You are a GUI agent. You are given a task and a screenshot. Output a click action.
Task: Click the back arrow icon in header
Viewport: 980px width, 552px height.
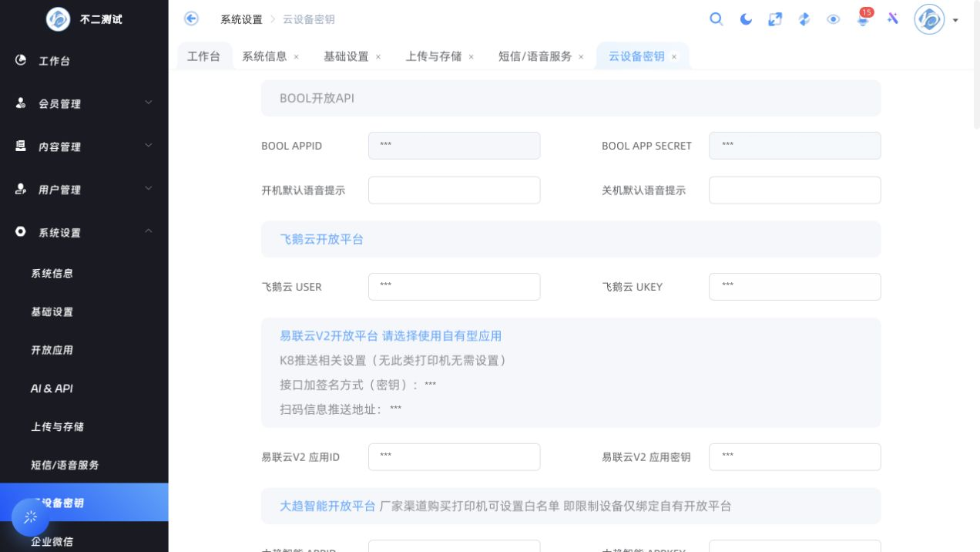tap(191, 19)
